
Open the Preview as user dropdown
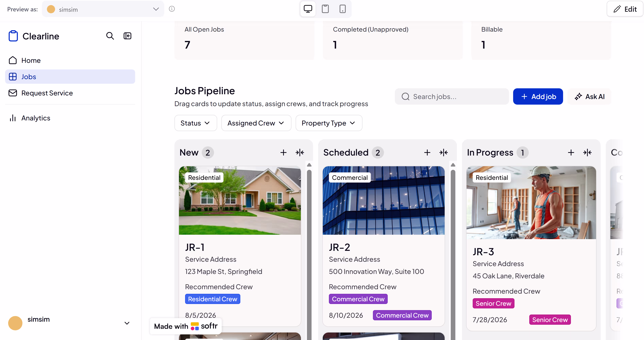coord(103,9)
